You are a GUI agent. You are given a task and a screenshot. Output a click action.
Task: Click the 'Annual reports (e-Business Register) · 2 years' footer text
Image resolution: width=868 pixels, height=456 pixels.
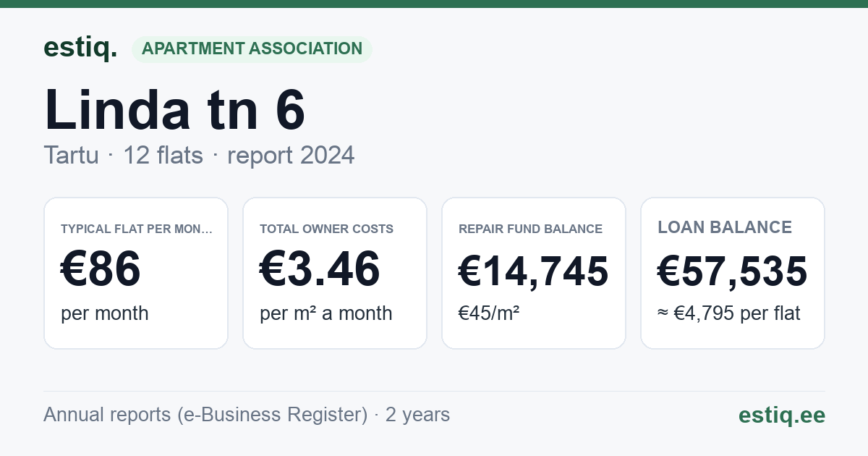247,415
